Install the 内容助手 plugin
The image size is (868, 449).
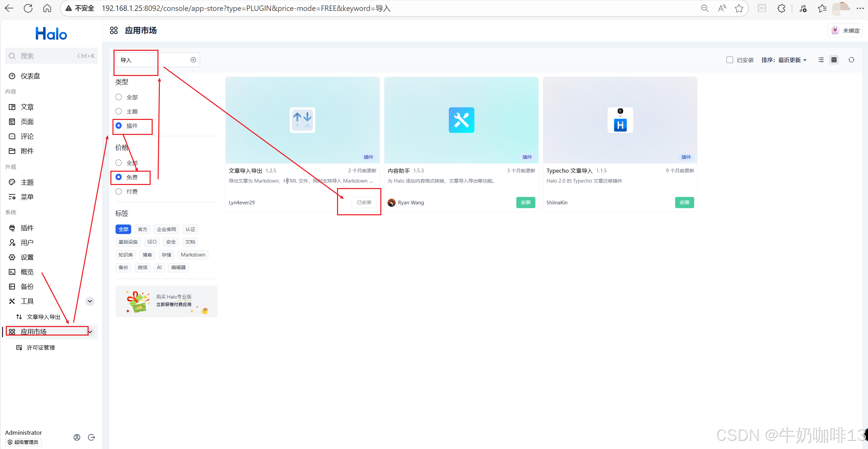click(x=526, y=202)
